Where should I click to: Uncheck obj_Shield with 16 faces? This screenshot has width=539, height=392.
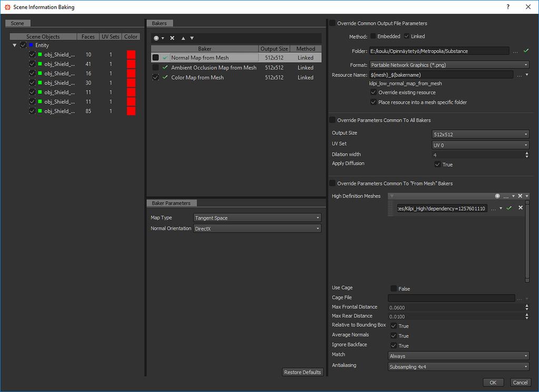(x=32, y=73)
